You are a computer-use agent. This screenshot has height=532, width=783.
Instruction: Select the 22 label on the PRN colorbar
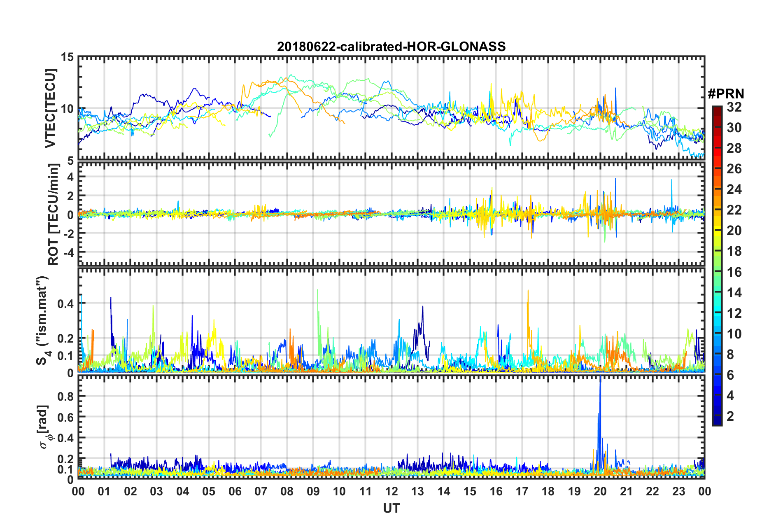734,210
